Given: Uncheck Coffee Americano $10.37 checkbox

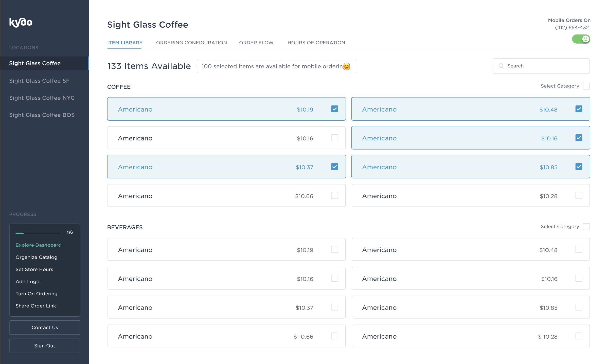Looking at the screenshot, I should pyautogui.click(x=334, y=167).
